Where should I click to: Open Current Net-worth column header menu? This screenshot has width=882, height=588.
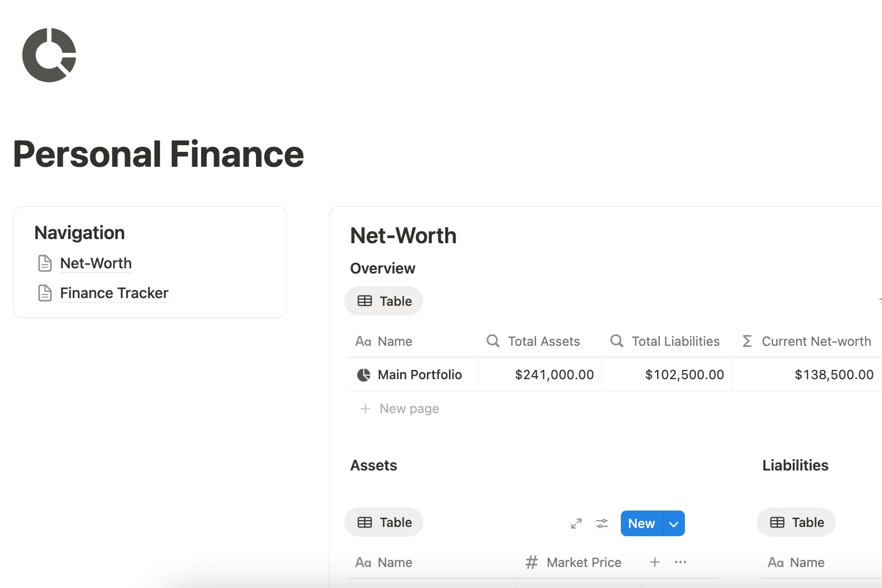[x=808, y=341]
